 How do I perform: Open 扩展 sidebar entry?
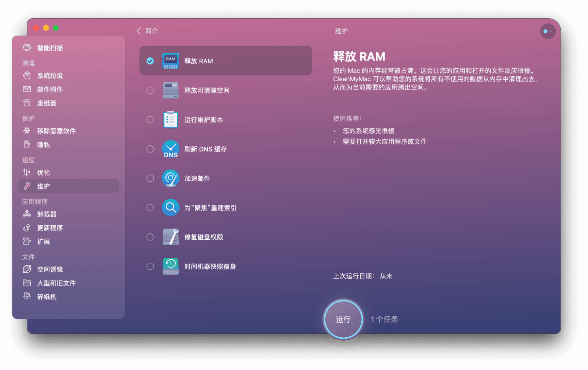(69, 241)
